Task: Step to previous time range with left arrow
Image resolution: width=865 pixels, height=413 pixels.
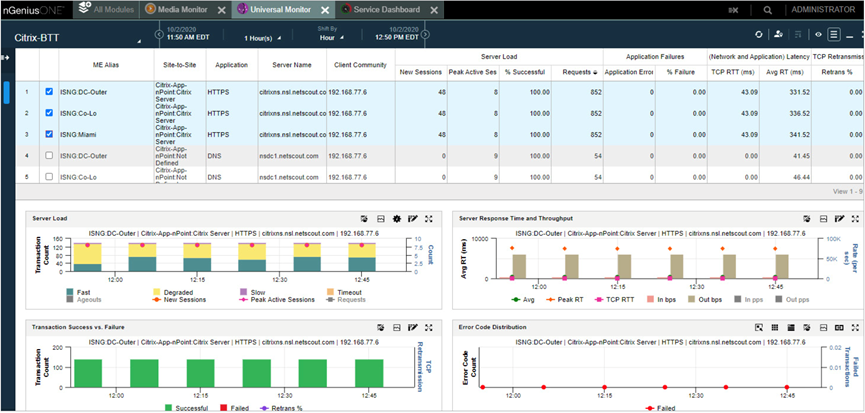Action: 157,36
